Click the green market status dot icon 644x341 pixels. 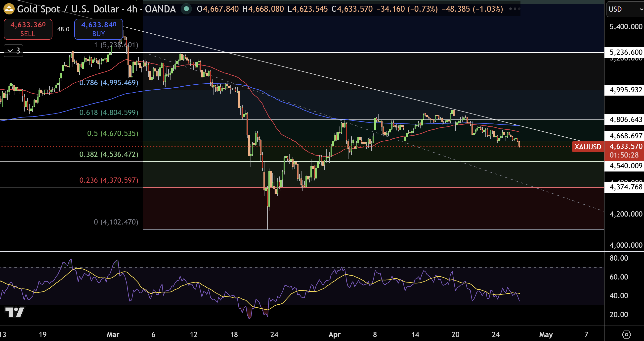[186, 9]
